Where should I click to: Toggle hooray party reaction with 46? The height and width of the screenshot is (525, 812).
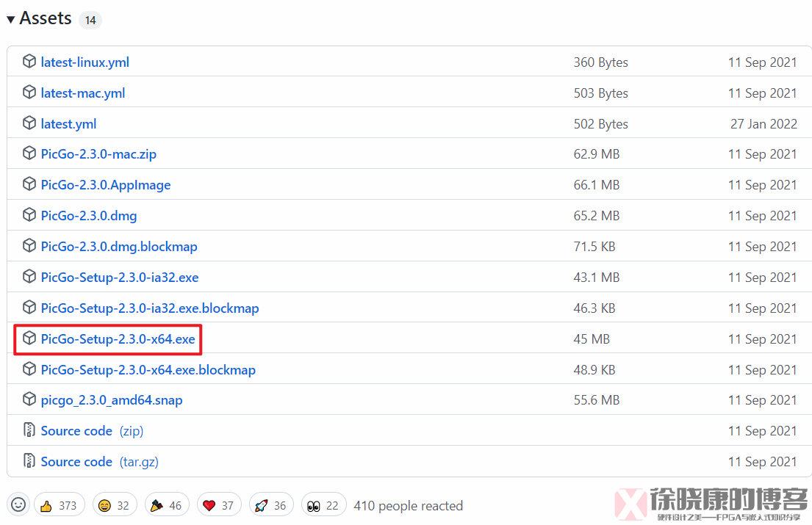[x=167, y=505]
